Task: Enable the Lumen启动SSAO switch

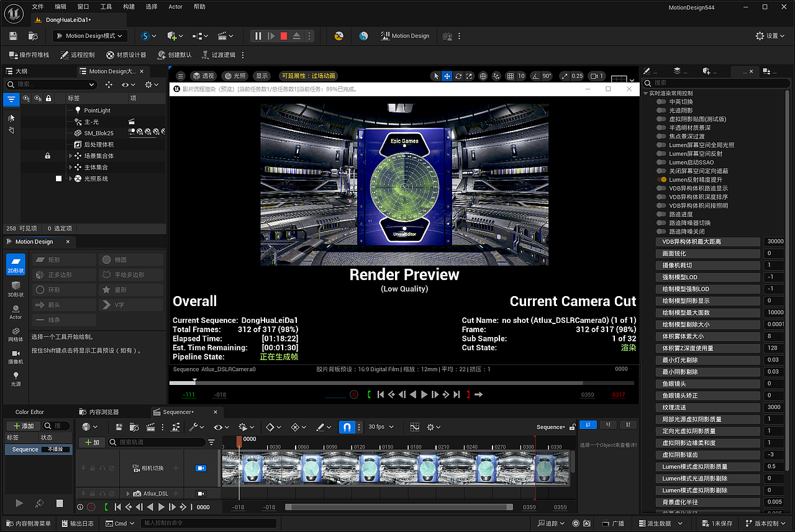Action: [x=661, y=163]
